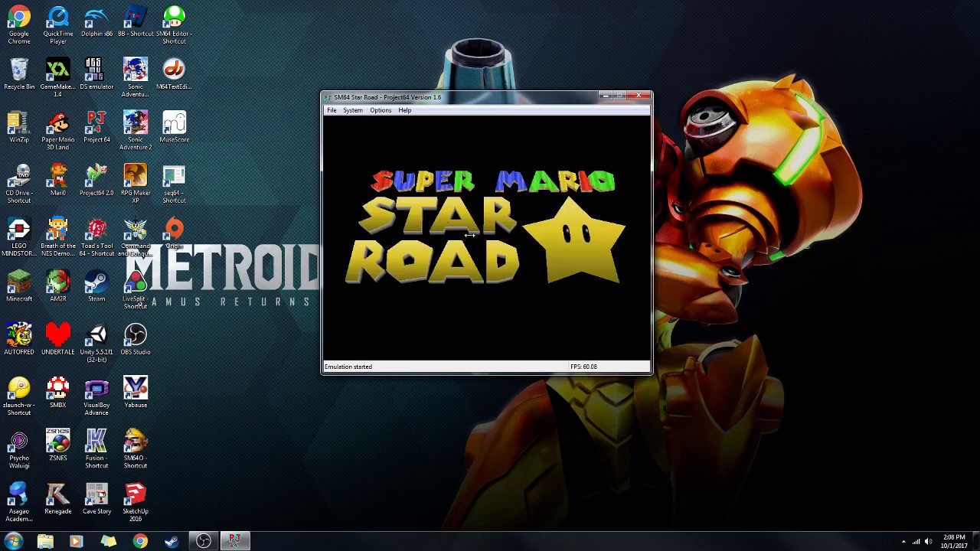Select the Project 64 desktop icon
Image resolution: width=980 pixels, height=551 pixels.
click(96, 127)
